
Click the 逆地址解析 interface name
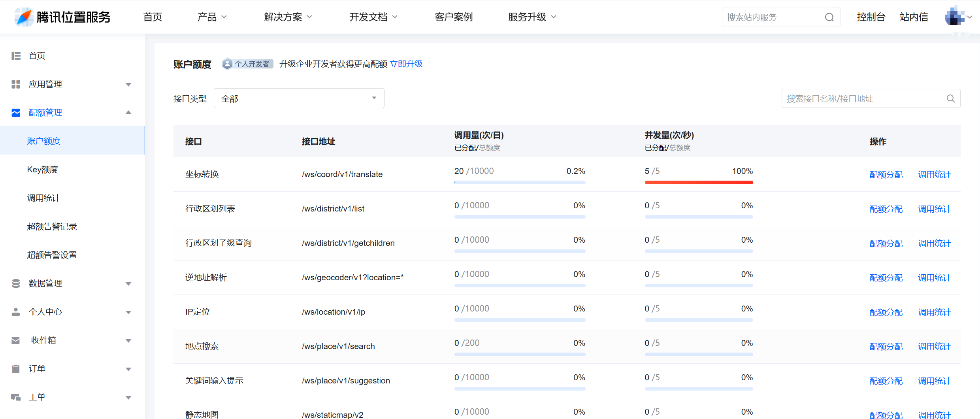(x=206, y=277)
